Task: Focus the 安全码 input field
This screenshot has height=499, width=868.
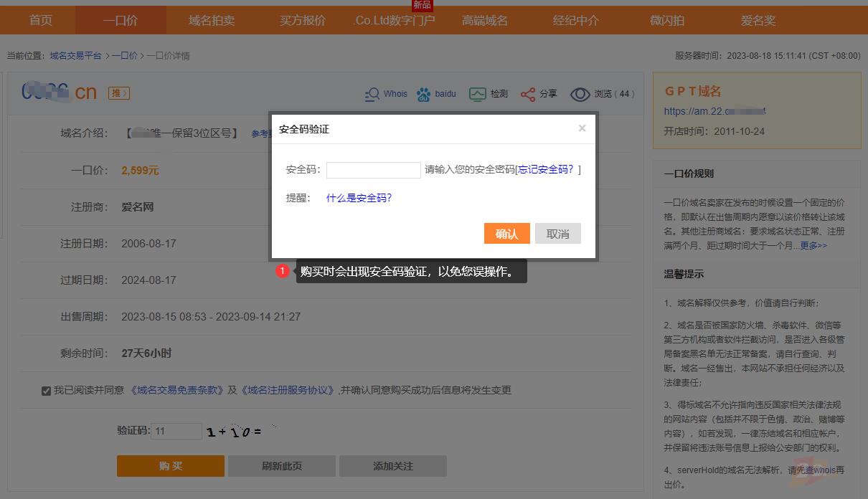Action: pyautogui.click(x=373, y=170)
